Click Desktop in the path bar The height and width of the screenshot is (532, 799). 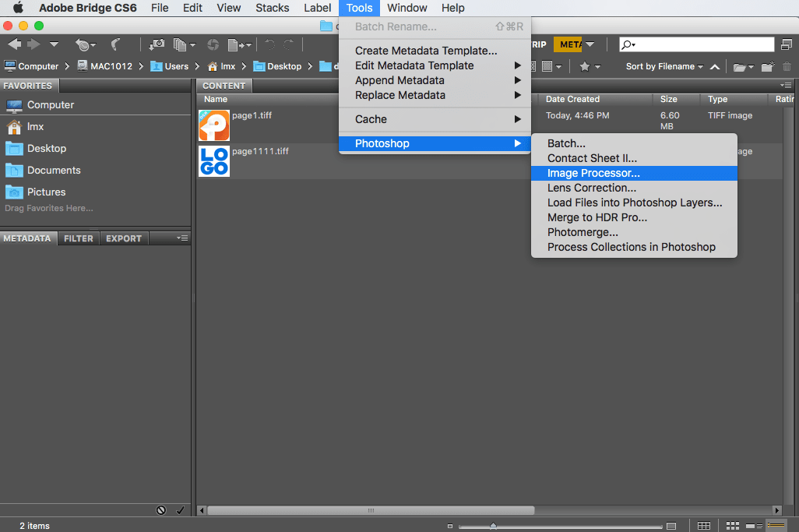pos(277,66)
